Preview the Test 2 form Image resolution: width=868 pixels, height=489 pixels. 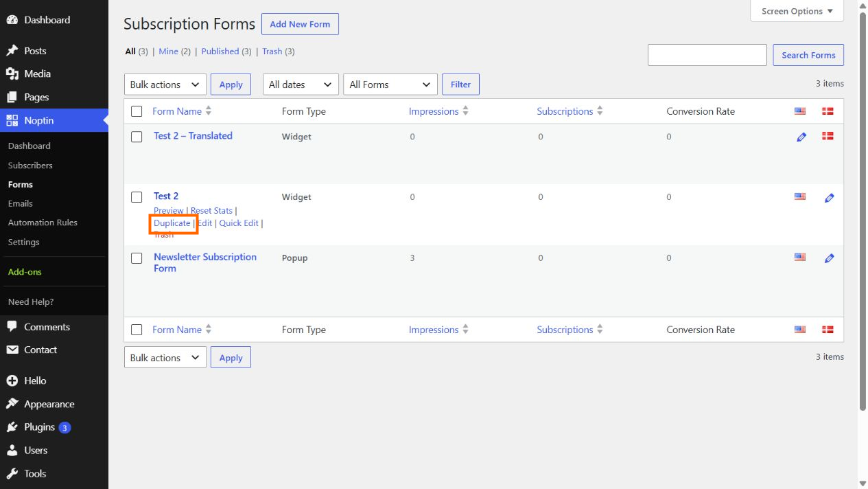[x=169, y=211]
